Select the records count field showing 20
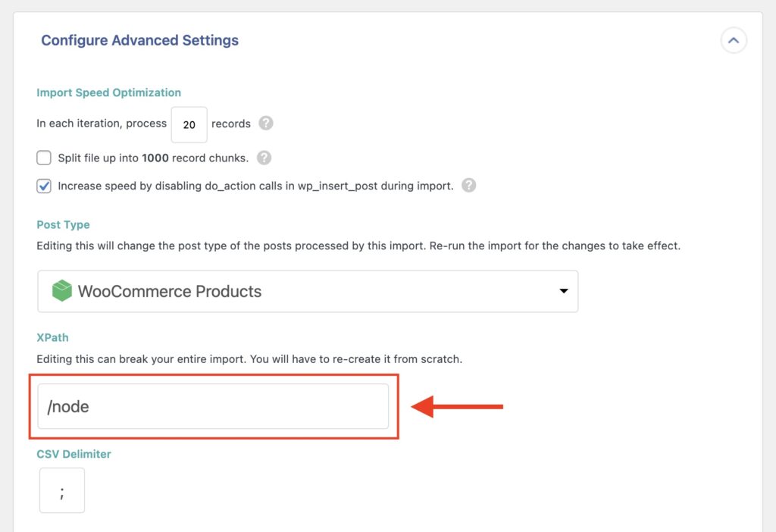 click(x=189, y=124)
